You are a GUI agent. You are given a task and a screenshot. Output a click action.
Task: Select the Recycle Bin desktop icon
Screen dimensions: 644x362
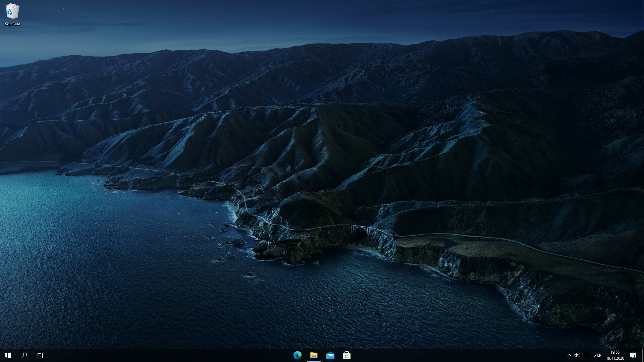tap(12, 14)
